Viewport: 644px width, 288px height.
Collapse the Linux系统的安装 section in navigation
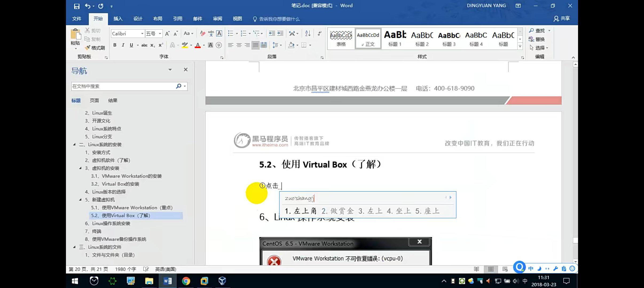click(74, 145)
